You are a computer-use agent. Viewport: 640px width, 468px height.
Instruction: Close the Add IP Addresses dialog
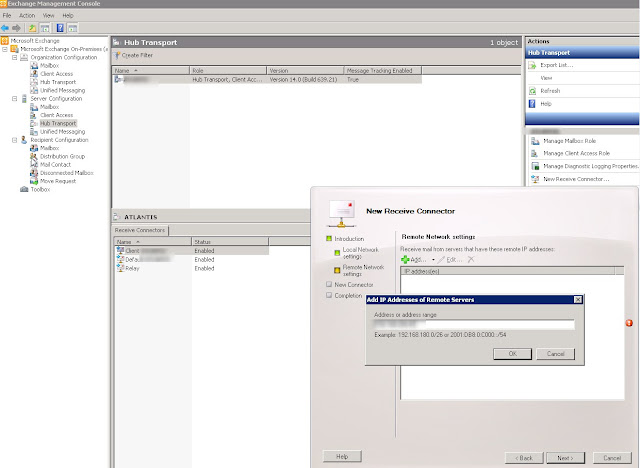coord(578,299)
